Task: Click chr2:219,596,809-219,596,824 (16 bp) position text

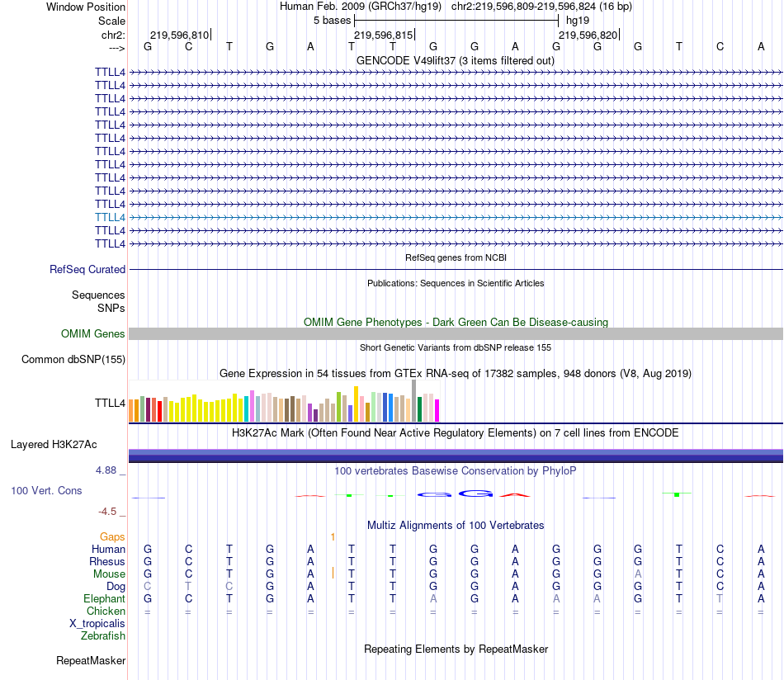Action: click(541, 7)
